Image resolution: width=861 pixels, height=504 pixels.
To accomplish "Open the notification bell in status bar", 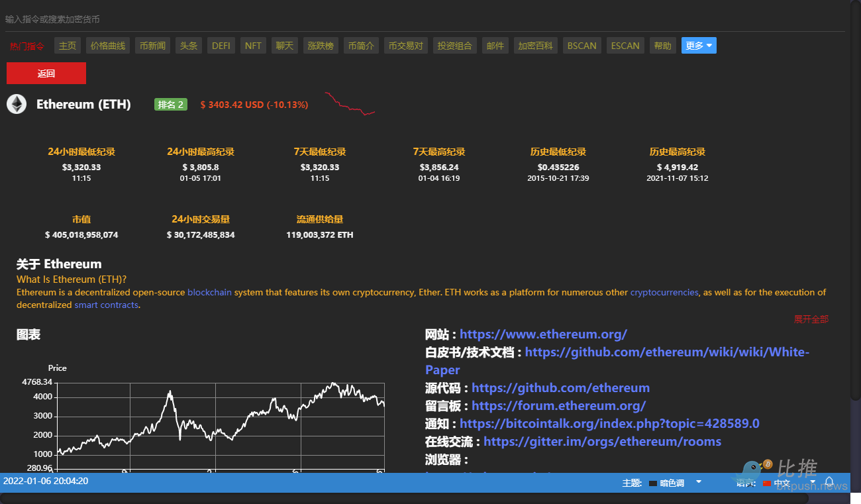I will 829,483.
